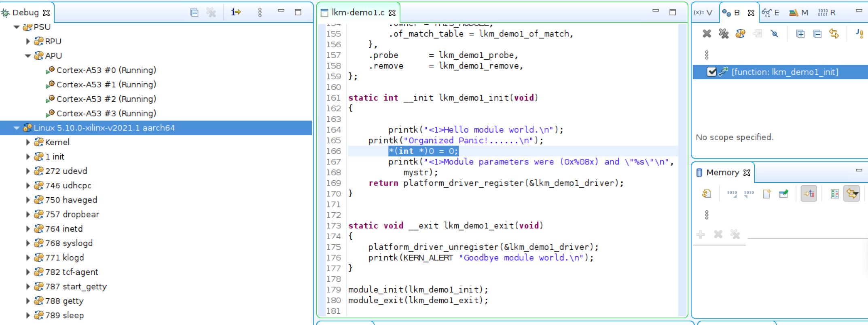Close the Memory view tab

[x=747, y=173]
